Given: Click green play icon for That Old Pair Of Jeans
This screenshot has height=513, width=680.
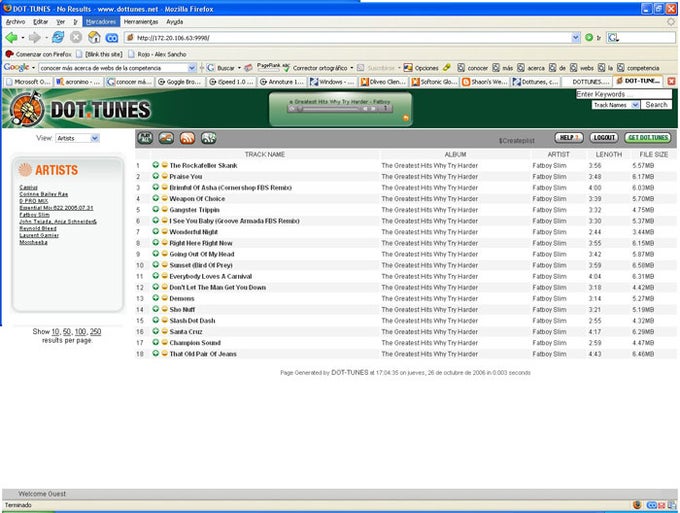Looking at the screenshot, I should pos(155,353).
